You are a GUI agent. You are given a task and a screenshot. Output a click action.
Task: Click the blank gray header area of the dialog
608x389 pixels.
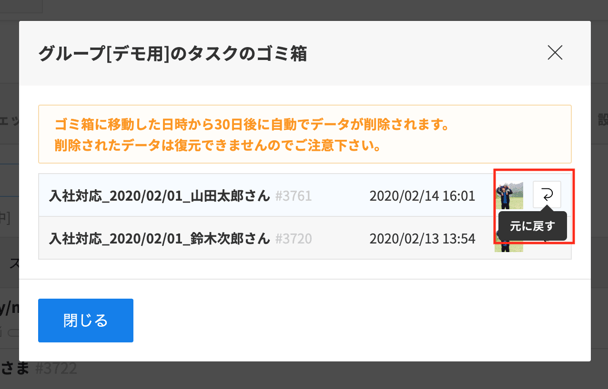tap(427, 53)
